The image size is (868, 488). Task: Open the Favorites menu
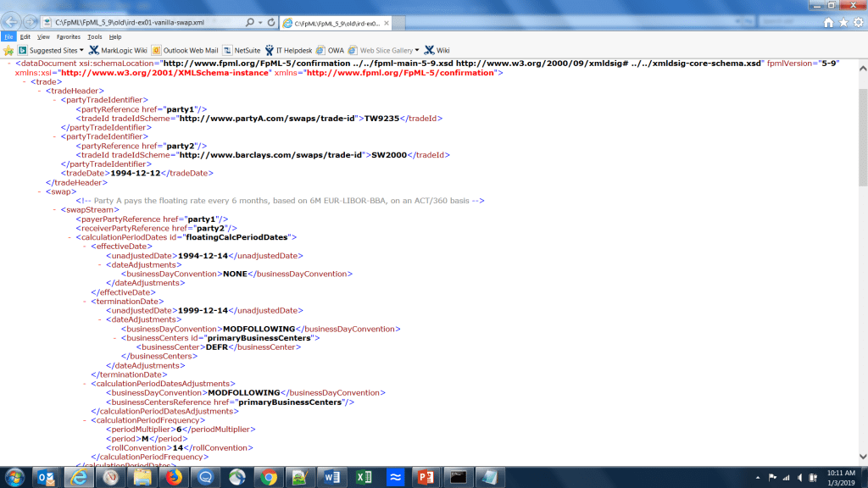(x=69, y=37)
